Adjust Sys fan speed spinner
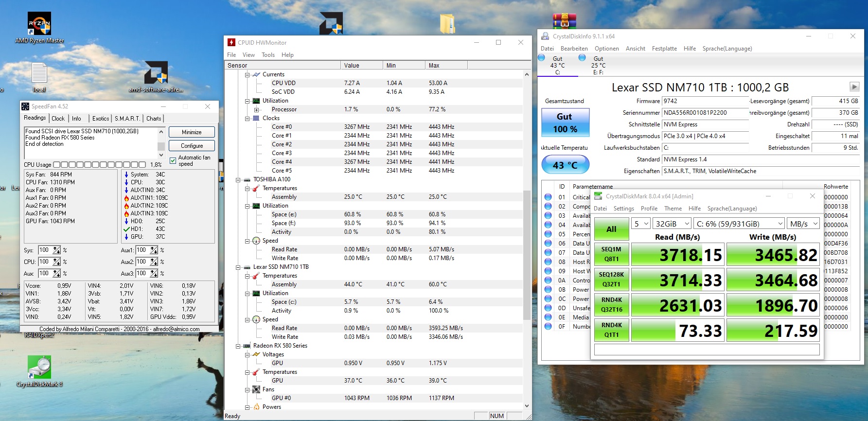This screenshot has width=868, height=421. 57,250
